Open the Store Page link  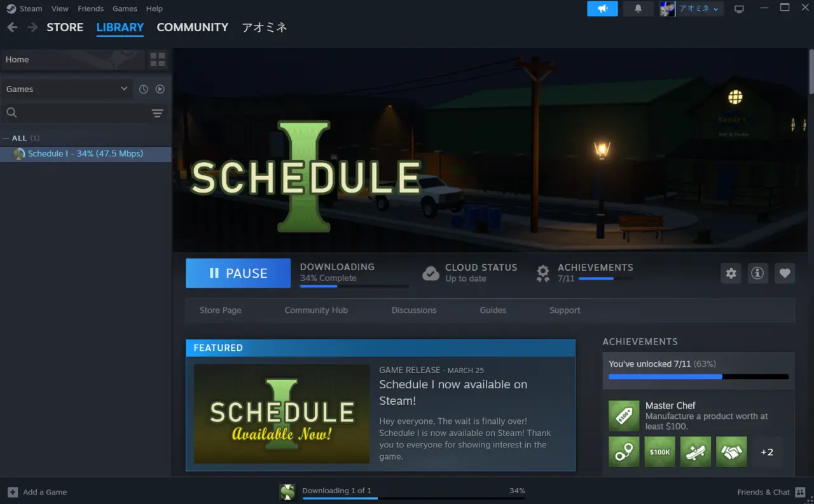click(x=220, y=310)
